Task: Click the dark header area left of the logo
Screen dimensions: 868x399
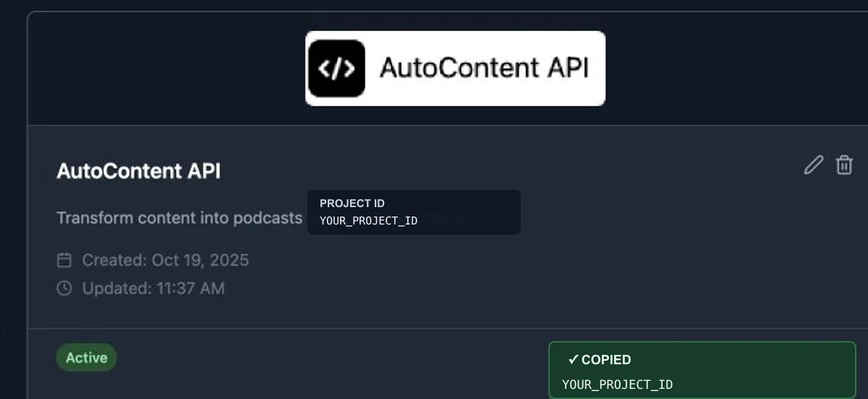Action: point(166,69)
